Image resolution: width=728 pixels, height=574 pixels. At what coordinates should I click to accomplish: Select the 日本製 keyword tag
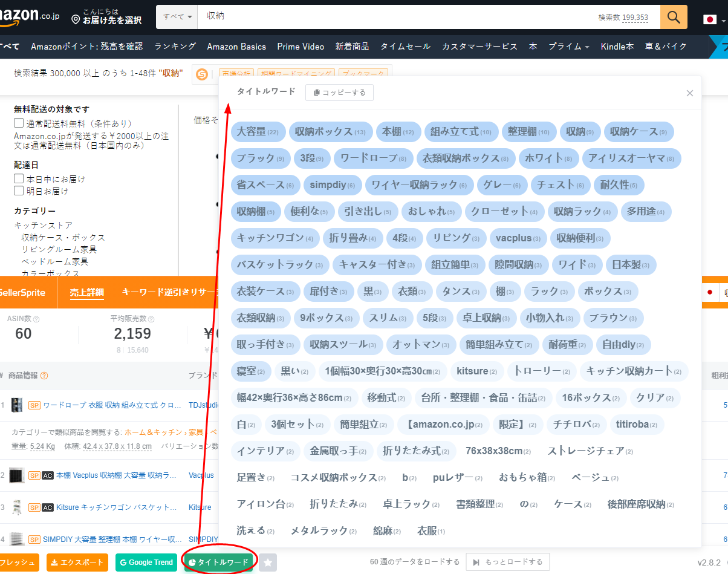coord(631,265)
